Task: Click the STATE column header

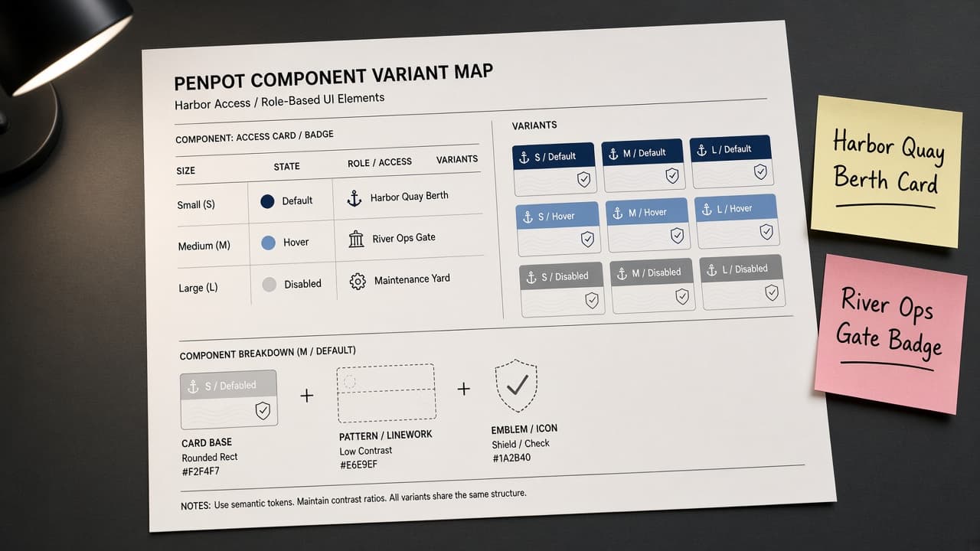Action: point(287,166)
